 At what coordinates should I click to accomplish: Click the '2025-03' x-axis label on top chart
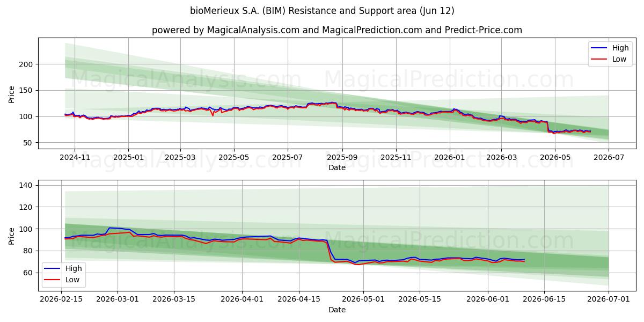(180, 158)
